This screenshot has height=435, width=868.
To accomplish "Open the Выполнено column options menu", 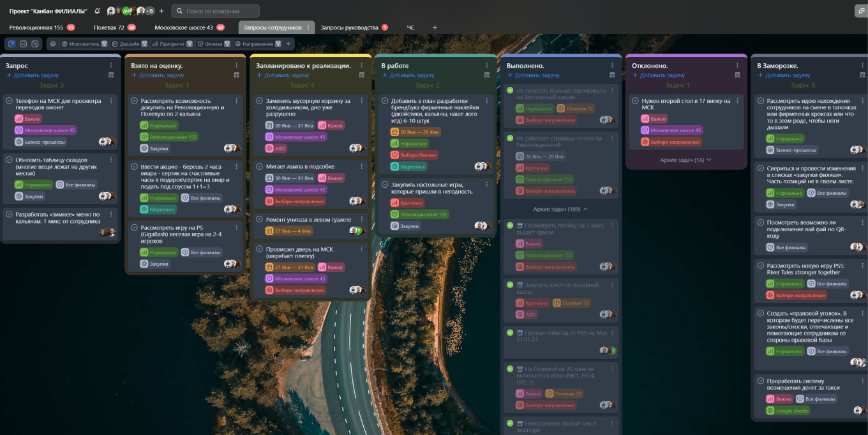I will (x=612, y=65).
